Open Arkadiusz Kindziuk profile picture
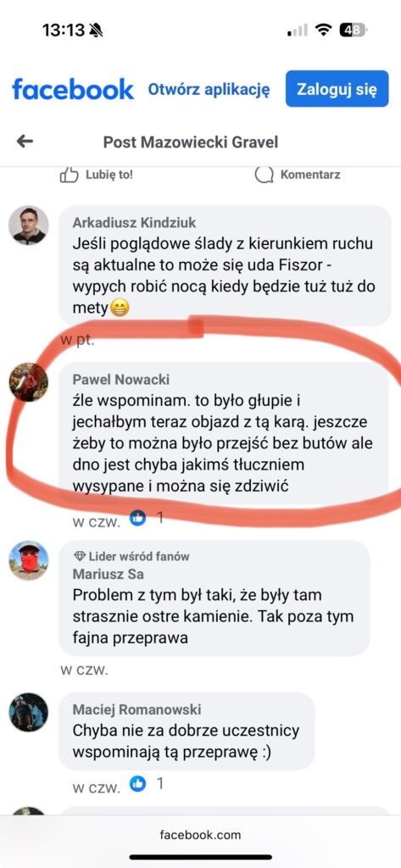This screenshot has height=868, width=401. [29, 225]
